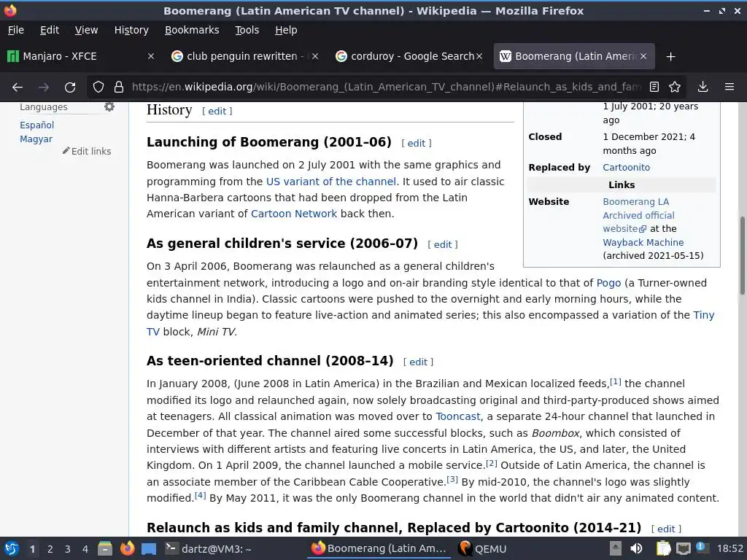747x560 pixels.
Task: Open the Edit menu
Action: pyautogui.click(x=50, y=30)
